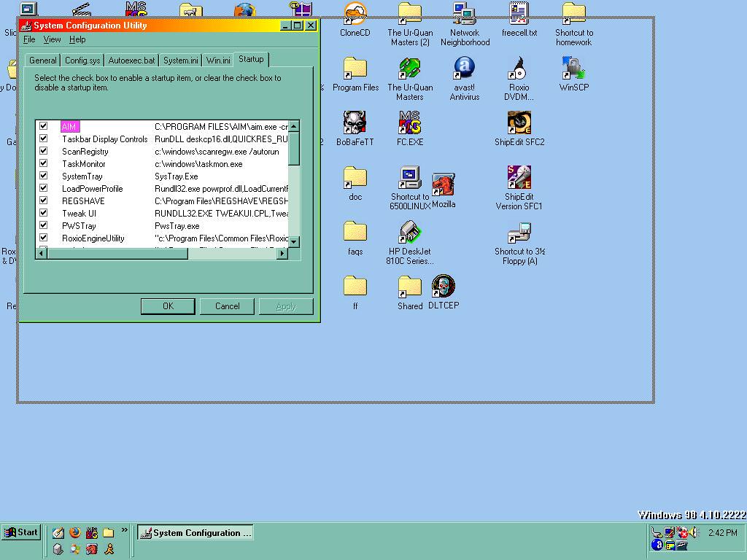Click the horizontal scroll-left arrow
This screenshot has height=560, width=747.
[42, 253]
